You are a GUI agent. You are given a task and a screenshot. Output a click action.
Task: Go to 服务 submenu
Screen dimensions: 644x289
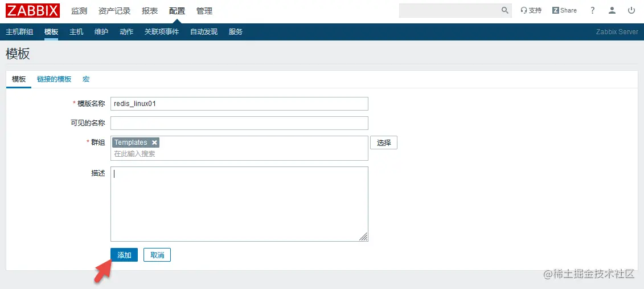236,32
